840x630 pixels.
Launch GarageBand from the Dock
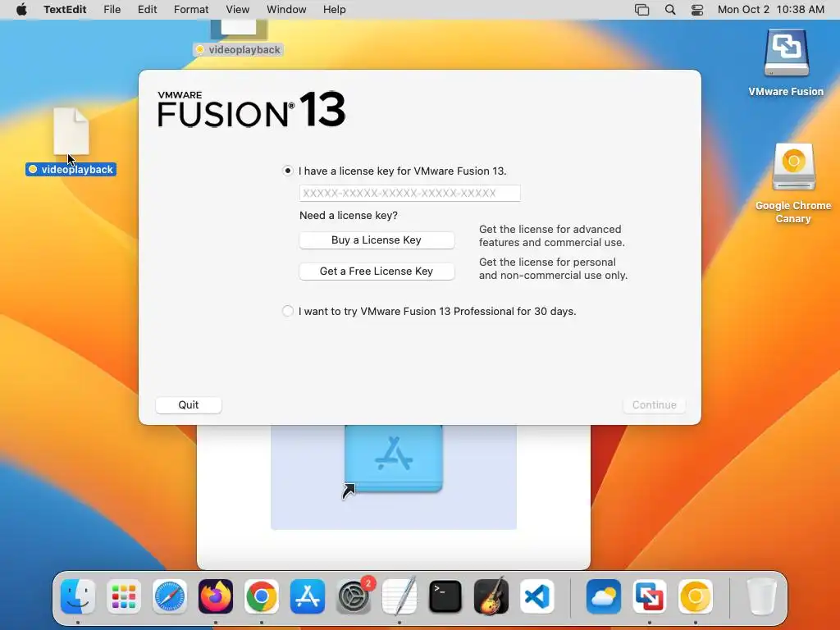click(491, 596)
